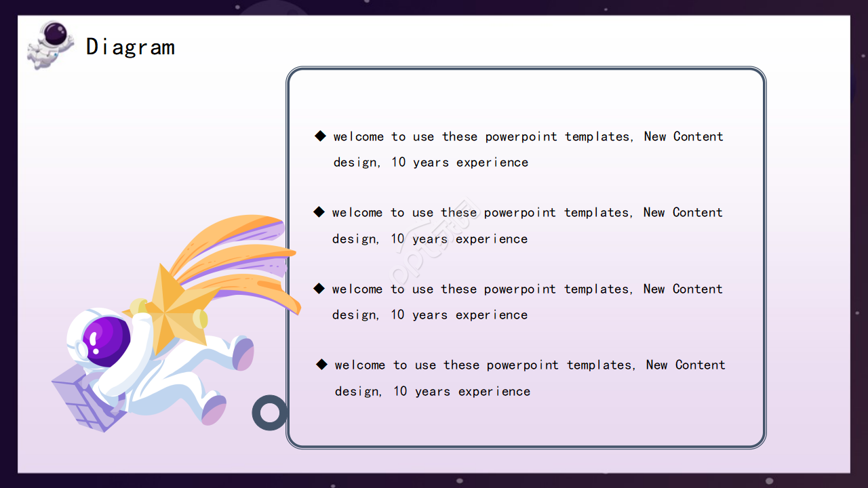The height and width of the screenshot is (488, 868).
Task: Click the fourth diamond bullet marker
Action: click(321, 365)
